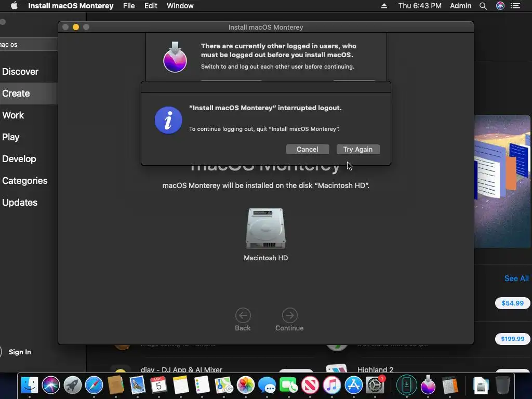Open Siri from the Dock

(x=51, y=385)
